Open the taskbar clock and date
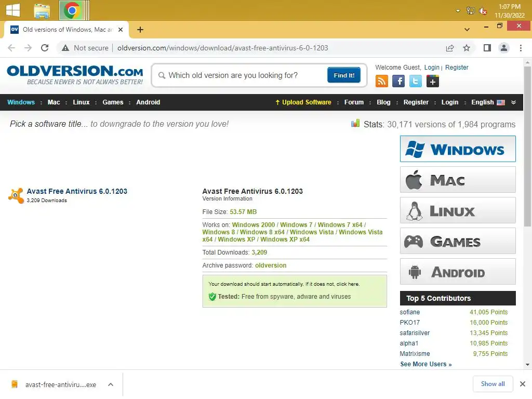Image resolution: width=532 pixels, height=399 pixels. [x=509, y=11]
